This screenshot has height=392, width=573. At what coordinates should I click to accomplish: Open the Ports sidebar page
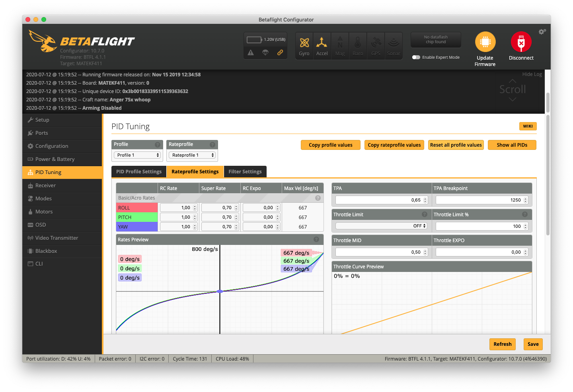pos(62,133)
